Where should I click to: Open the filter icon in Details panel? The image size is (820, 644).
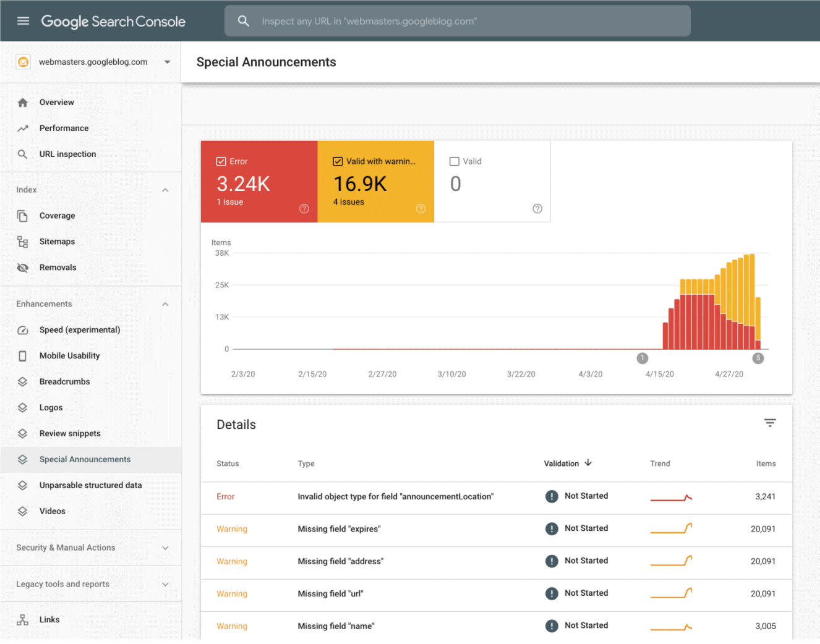[769, 423]
